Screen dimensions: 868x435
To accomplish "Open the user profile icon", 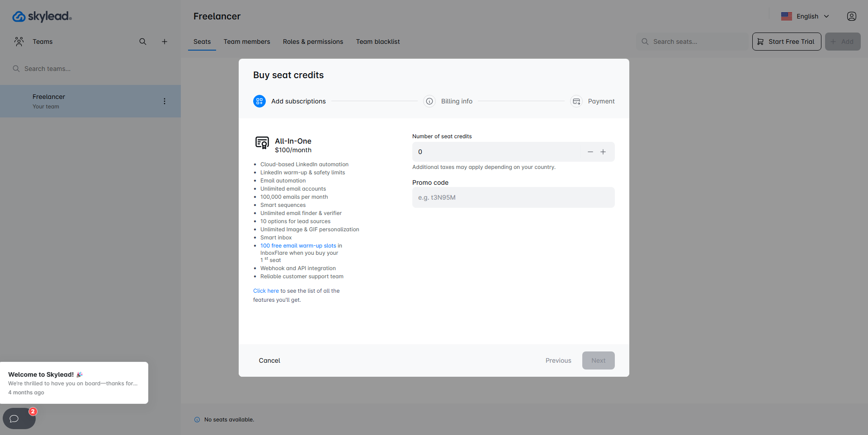I will pos(851,16).
